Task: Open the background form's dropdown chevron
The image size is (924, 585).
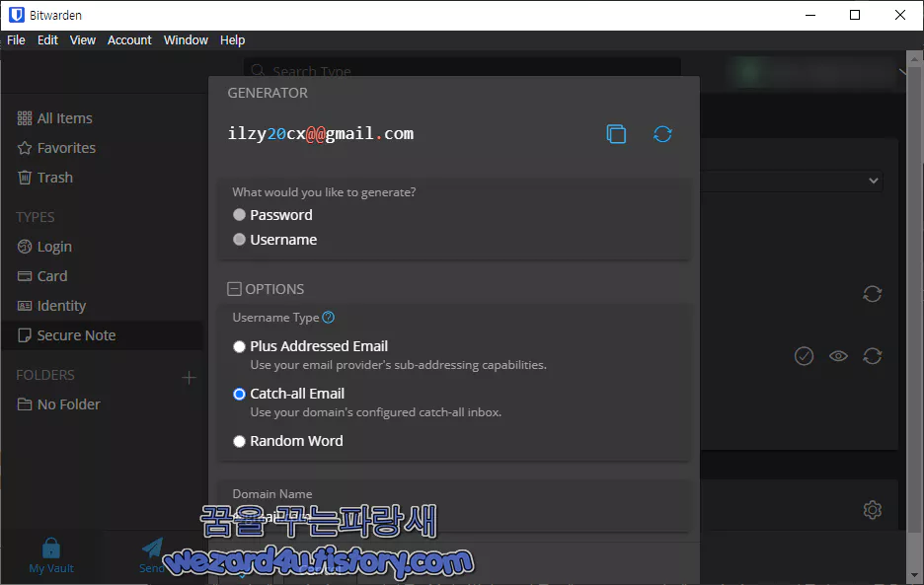Action: (x=874, y=181)
